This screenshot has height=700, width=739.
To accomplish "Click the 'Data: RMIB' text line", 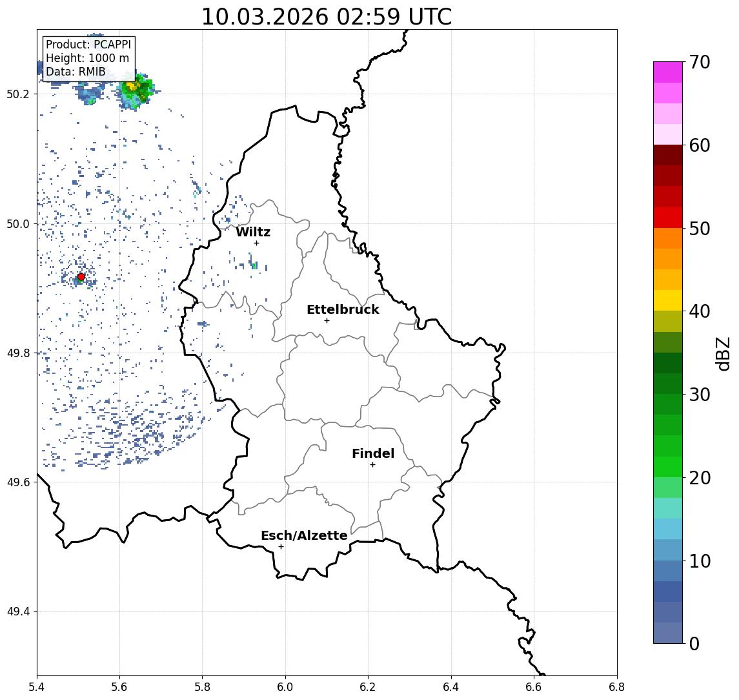I will click(x=76, y=72).
